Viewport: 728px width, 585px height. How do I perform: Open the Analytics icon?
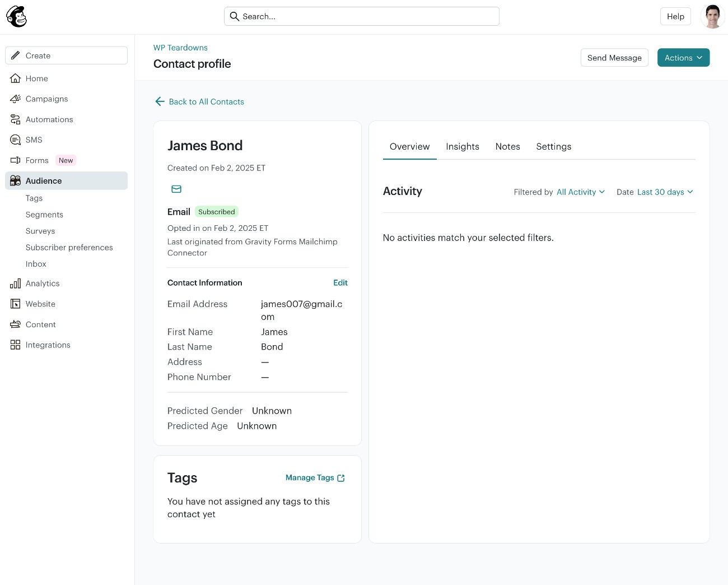pyautogui.click(x=15, y=283)
